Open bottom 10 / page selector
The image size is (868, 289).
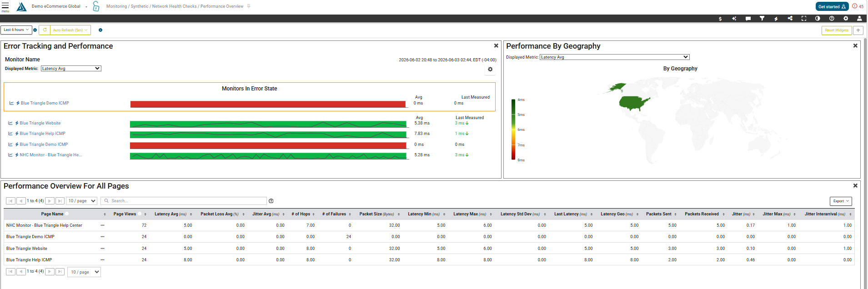point(84,272)
